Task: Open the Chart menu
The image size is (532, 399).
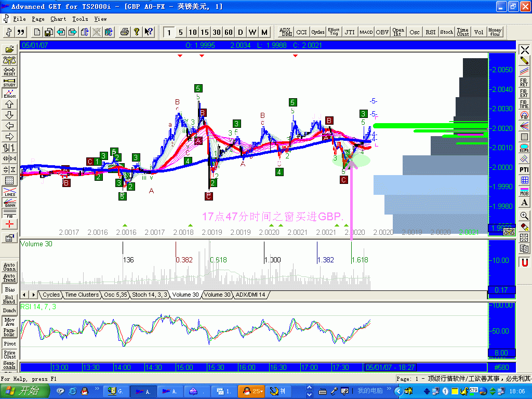Action: [58, 19]
